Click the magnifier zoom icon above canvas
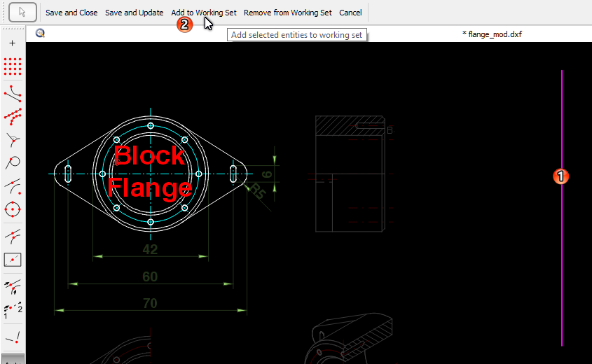592x364 pixels. point(40,34)
